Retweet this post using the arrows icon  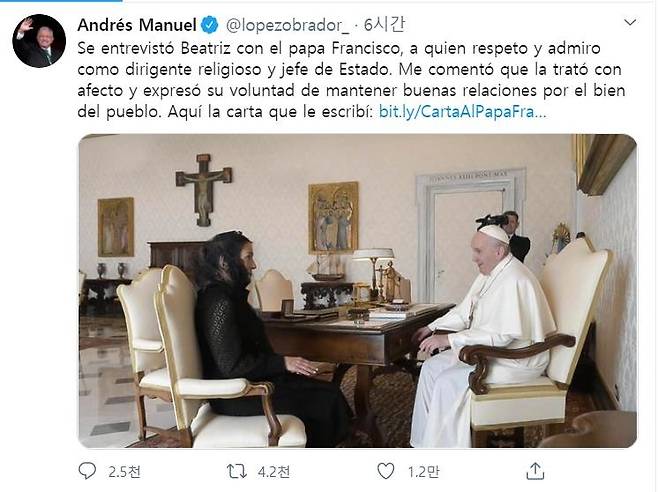[x=237, y=470]
